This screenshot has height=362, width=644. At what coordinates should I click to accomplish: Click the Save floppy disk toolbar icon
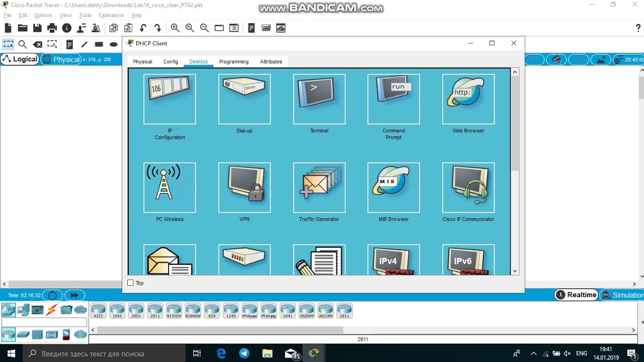tap(37, 28)
